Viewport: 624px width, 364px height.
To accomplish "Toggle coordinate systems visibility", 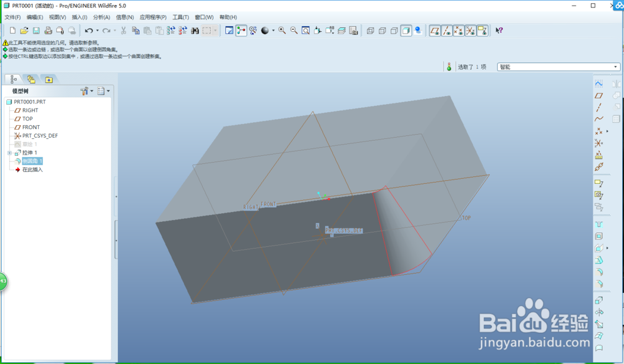I will coord(470,31).
